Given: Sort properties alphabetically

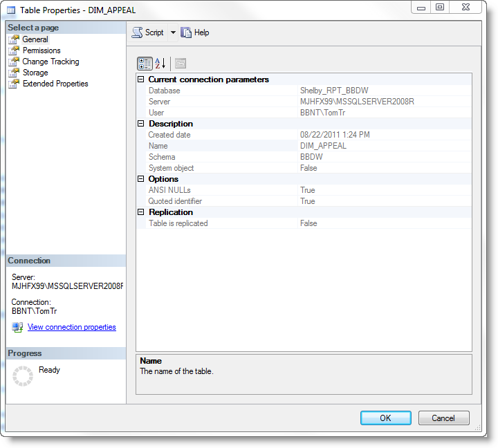Looking at the screenshot, I should point(160,64).
